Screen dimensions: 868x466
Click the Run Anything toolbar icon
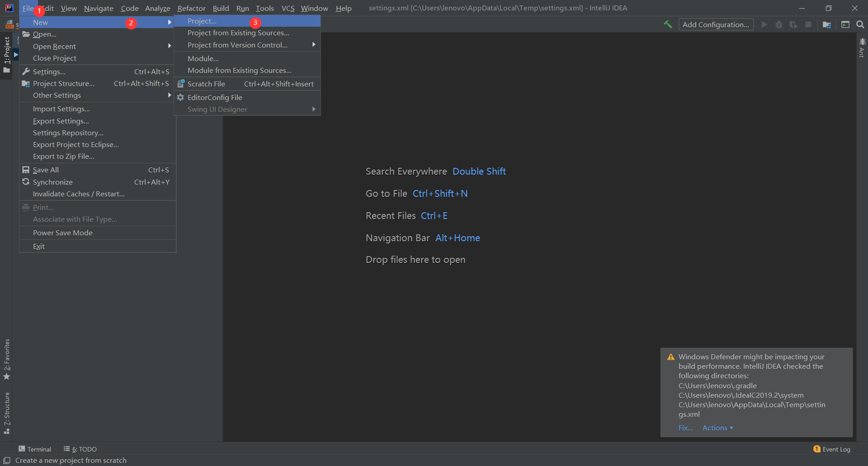(845, 24)
